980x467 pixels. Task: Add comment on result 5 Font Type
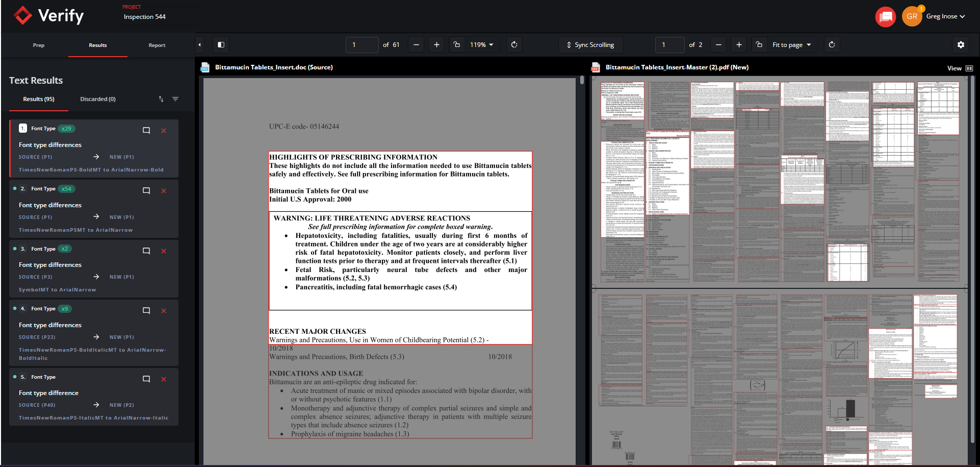coord(146,379)
